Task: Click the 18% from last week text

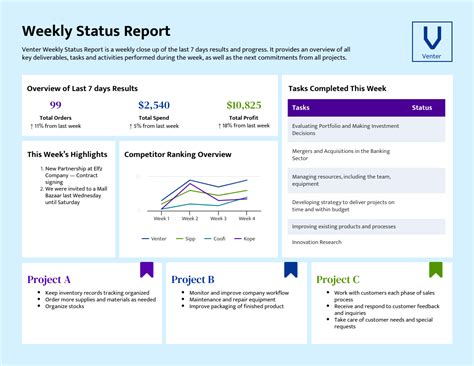Action: pos(244,126)
